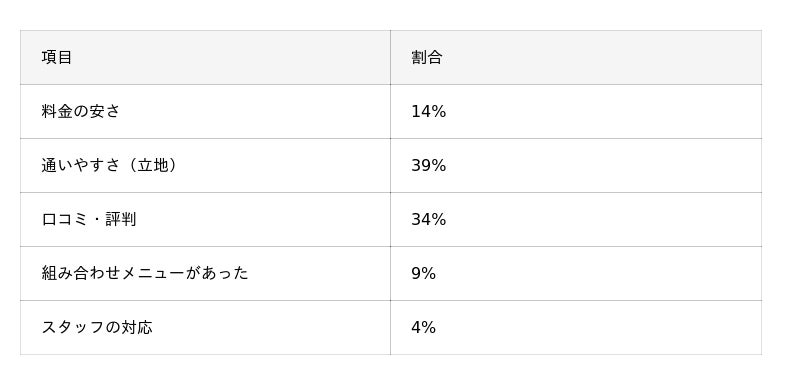The width and height of the screenshot is (800, 385).
Task: Click the 組み合わせメニューがあった cell
Action: [205, 274]
